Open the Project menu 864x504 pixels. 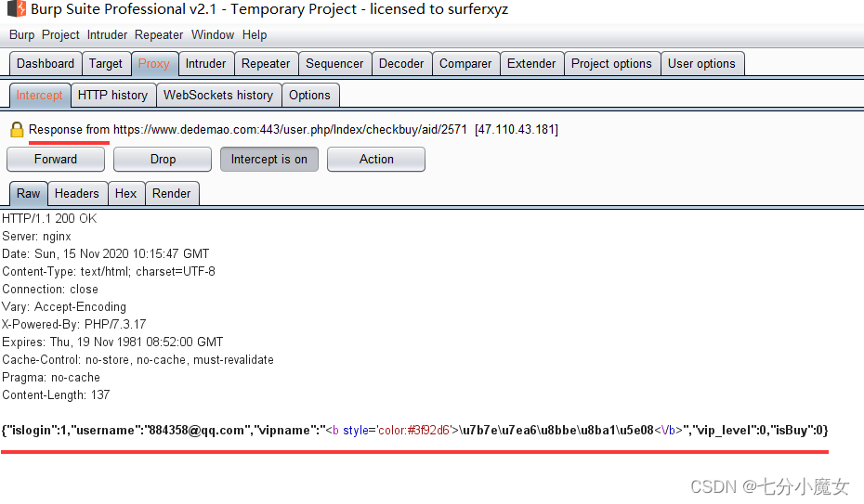[60, 34]
